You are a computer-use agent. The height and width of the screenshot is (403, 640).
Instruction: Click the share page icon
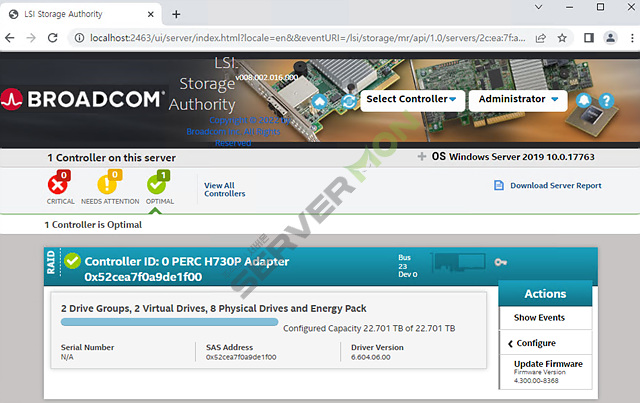click(x=540, y=38)
